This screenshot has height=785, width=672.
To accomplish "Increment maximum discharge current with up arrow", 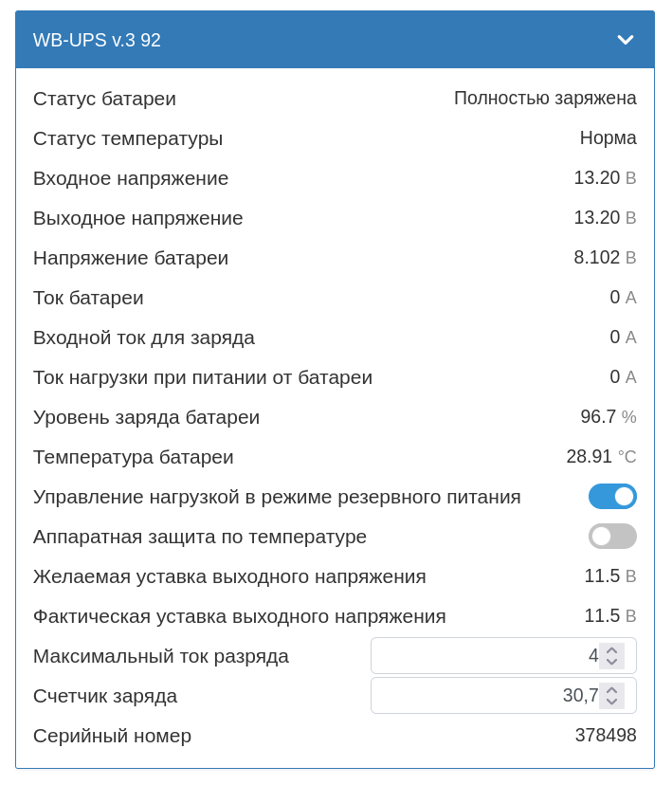I will click(612, 650).
